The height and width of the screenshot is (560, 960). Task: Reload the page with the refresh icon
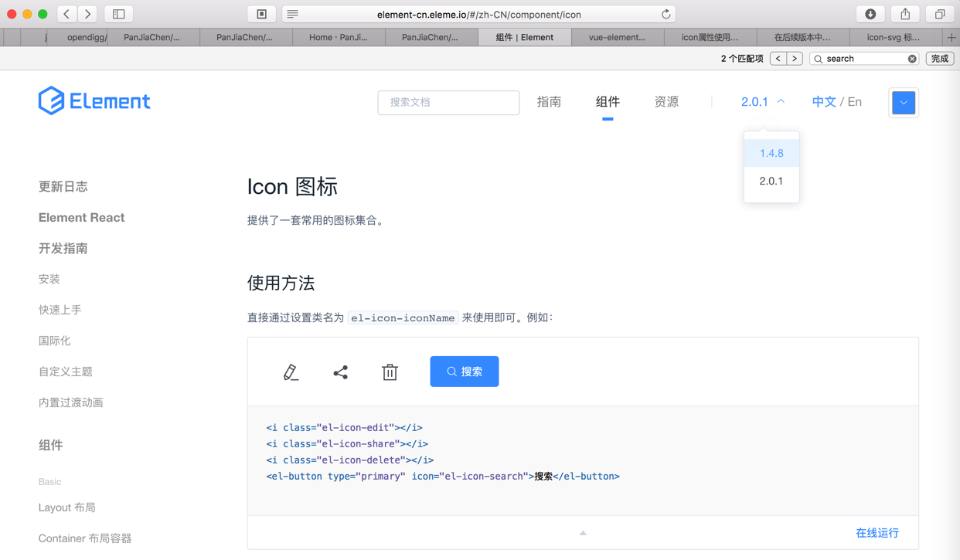(666, 15)
